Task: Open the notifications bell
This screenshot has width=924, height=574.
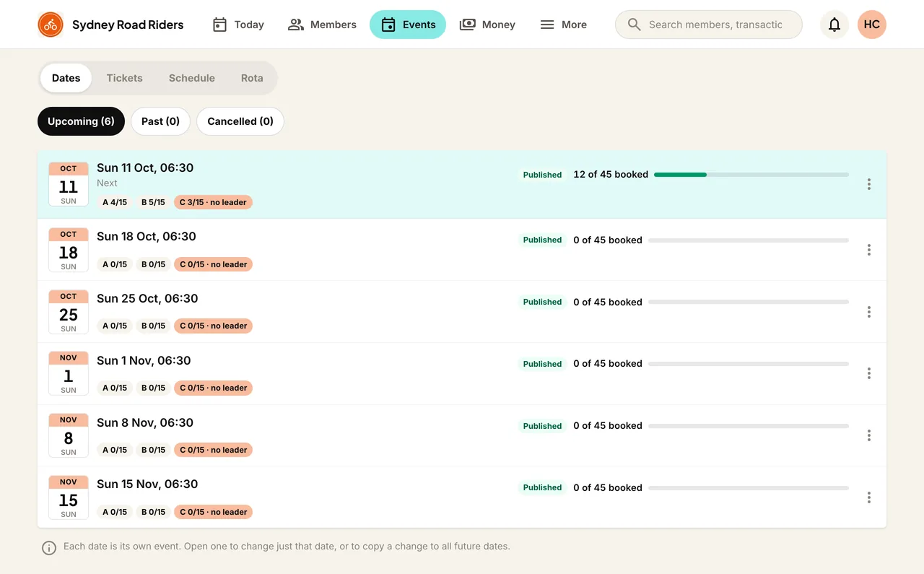Action: [834, 25]
